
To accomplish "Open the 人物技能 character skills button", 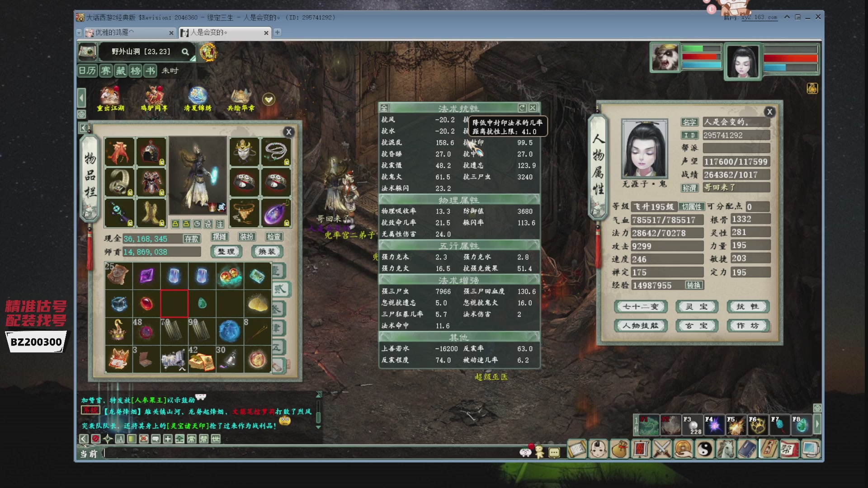I will (x=641, y=326).
